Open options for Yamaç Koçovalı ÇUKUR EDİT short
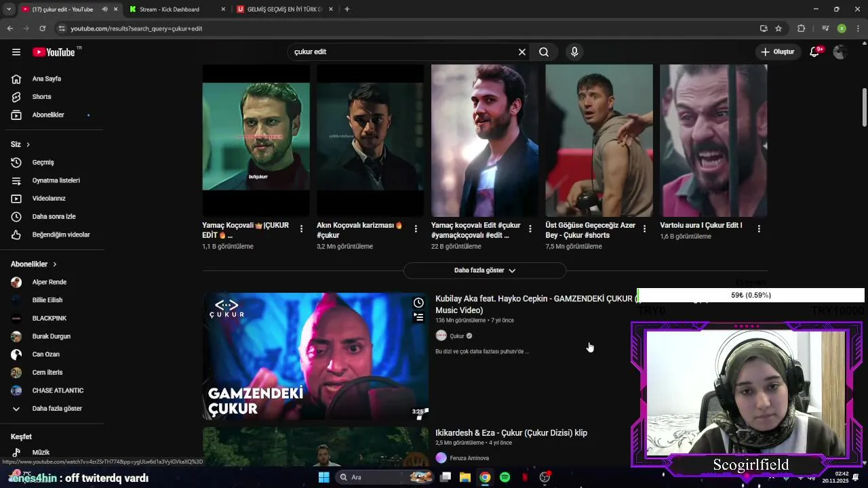 coord(301,229)
